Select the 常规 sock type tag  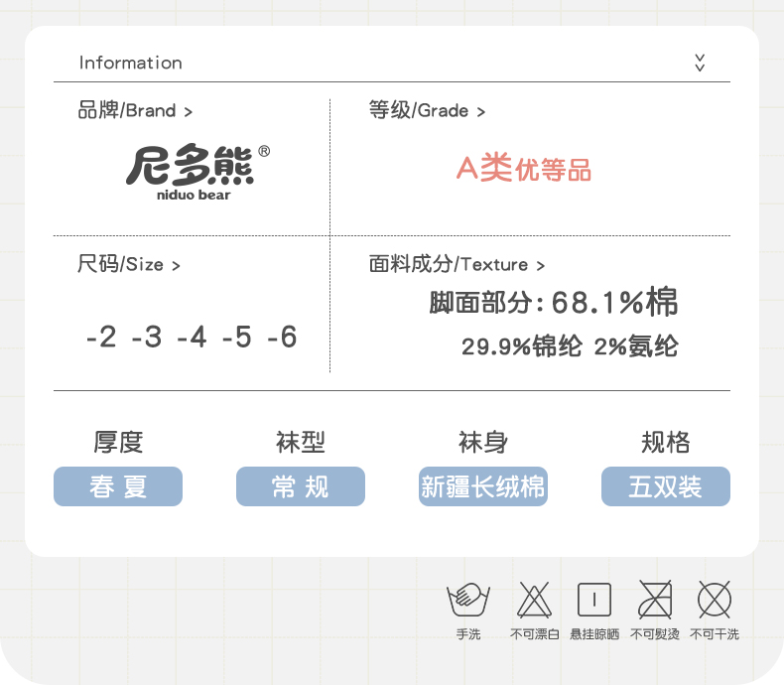[x=301, y=486]
